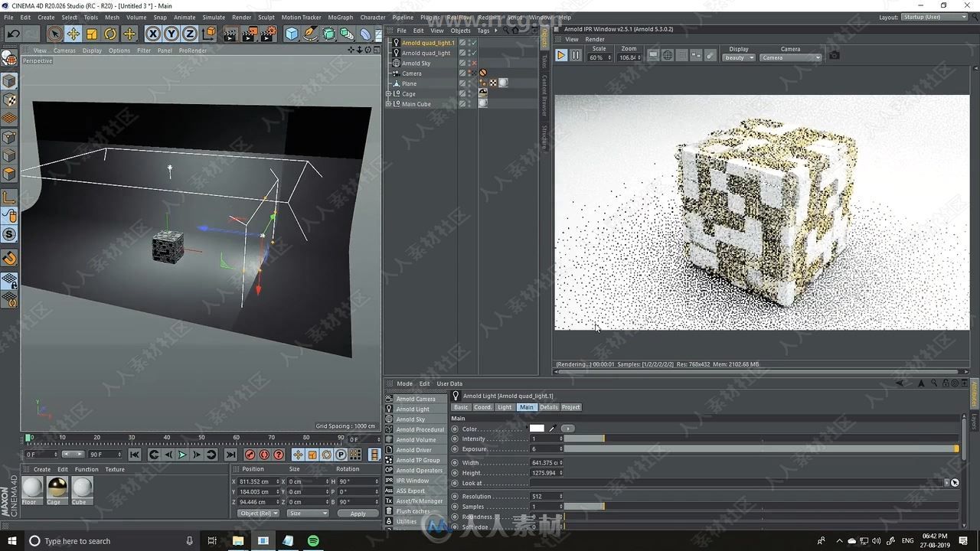Click the IPR Window button
This screenshot has height=551, width=980.
coord(416,481)
